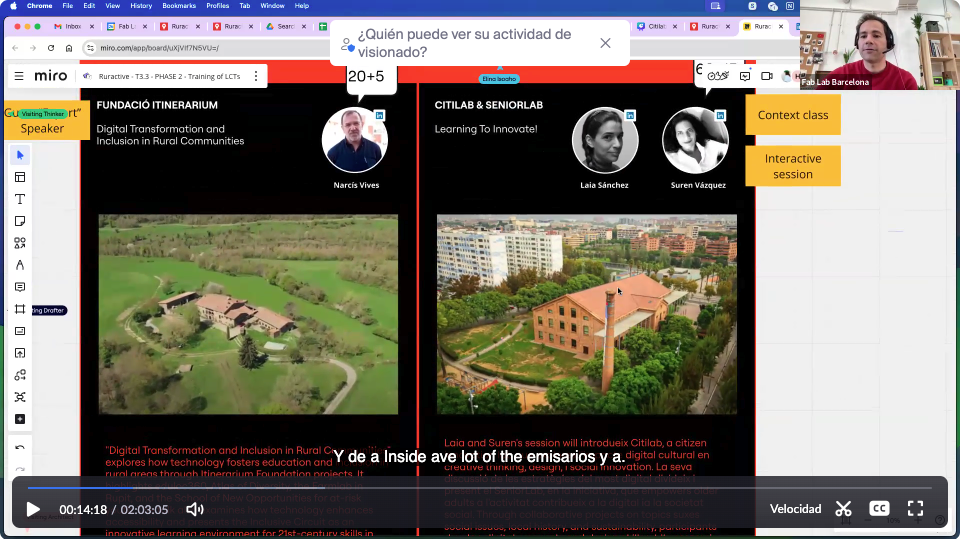Select the Miro pen tool
Image resolution: width=960 pixels, height=539 pixels.
click(x=20, y=265)
